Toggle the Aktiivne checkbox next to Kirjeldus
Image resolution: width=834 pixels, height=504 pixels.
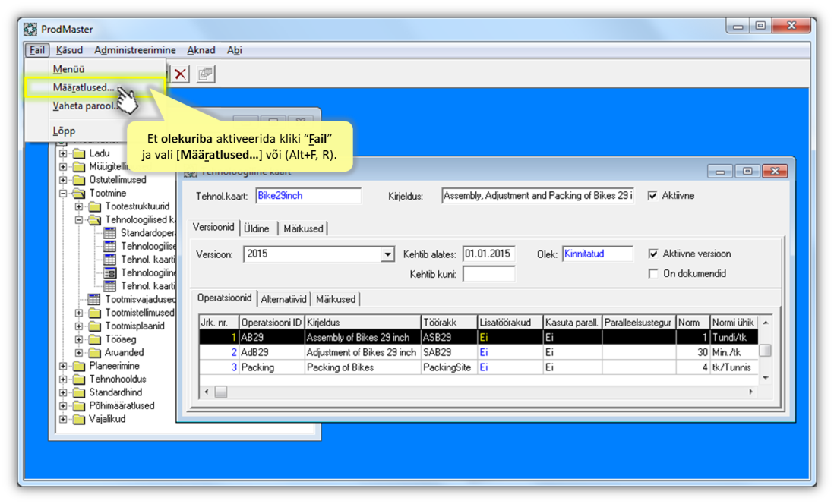[652, 196]
